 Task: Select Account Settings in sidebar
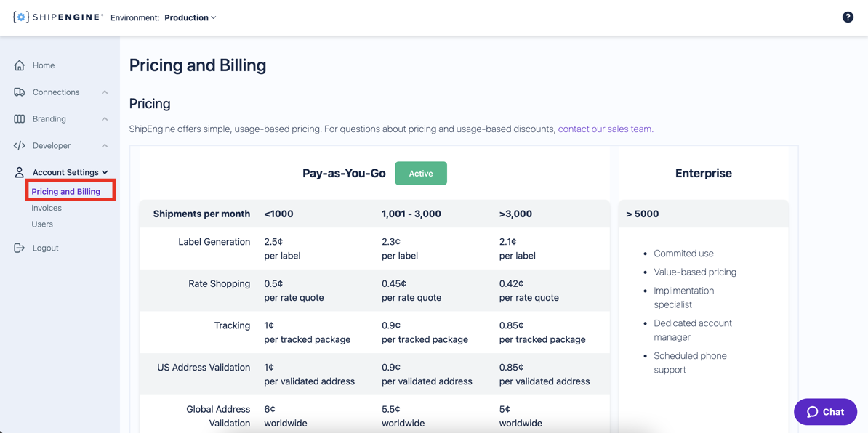(x=65, y=172)
